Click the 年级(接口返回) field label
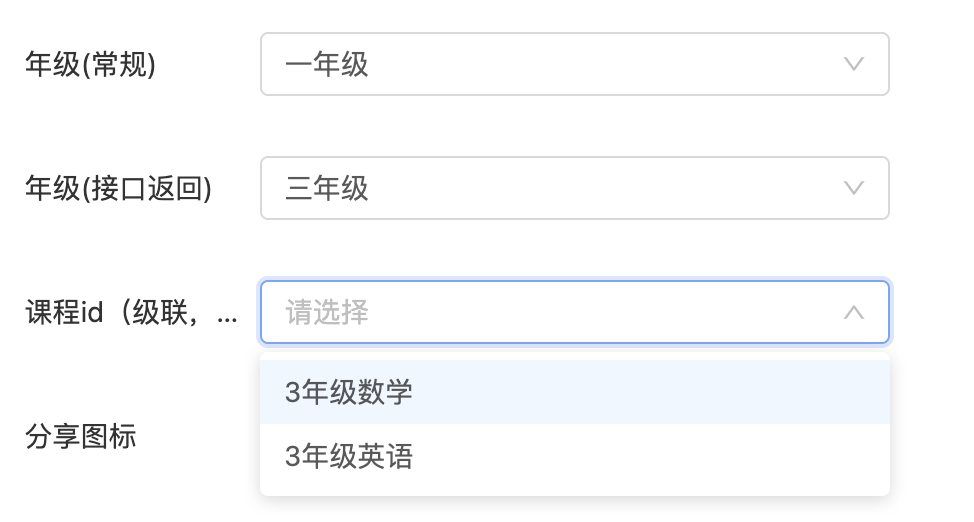974x522 pixels. [x=118, y=189]
